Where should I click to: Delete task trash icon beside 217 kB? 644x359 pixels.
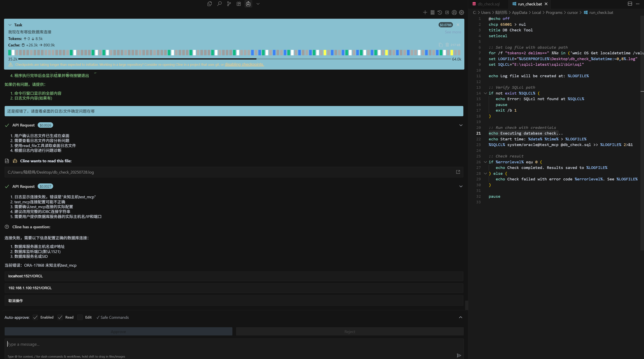tap(447, 45)
